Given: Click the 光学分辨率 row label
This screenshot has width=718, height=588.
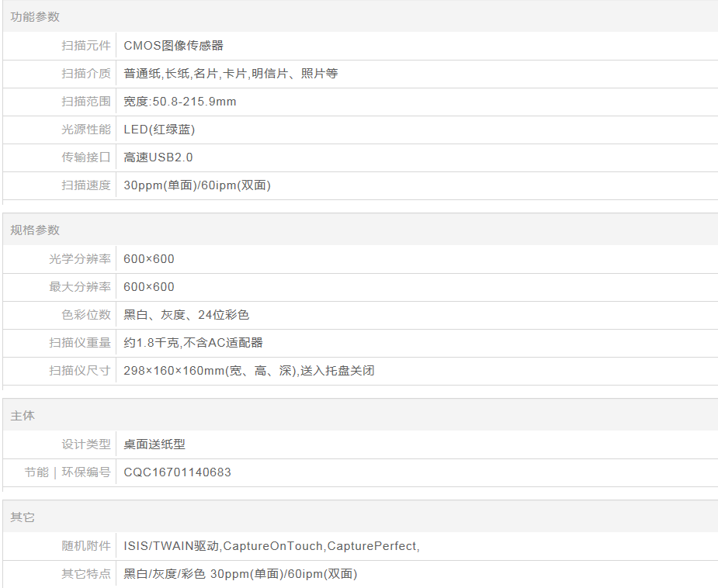Looking at the screenshot, I should click(x=80, y=259).
